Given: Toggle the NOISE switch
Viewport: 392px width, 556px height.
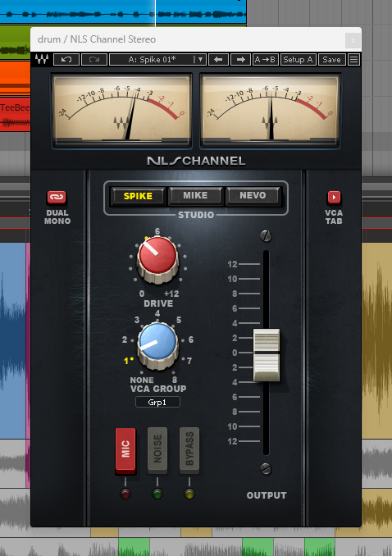Looking at the screenshot, I should pos(157,450).
